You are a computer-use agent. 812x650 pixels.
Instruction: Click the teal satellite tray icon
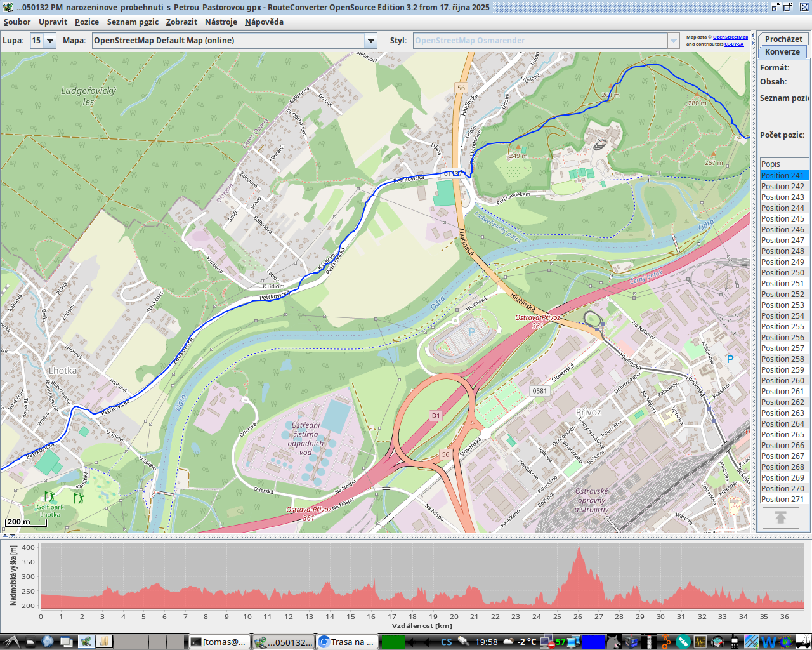click(x=683, y=642)
